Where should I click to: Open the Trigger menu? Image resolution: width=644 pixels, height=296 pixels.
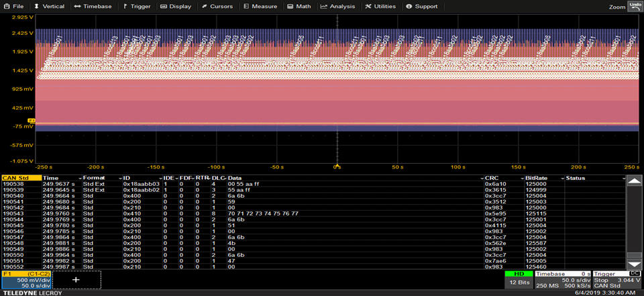tap(137, 6)
